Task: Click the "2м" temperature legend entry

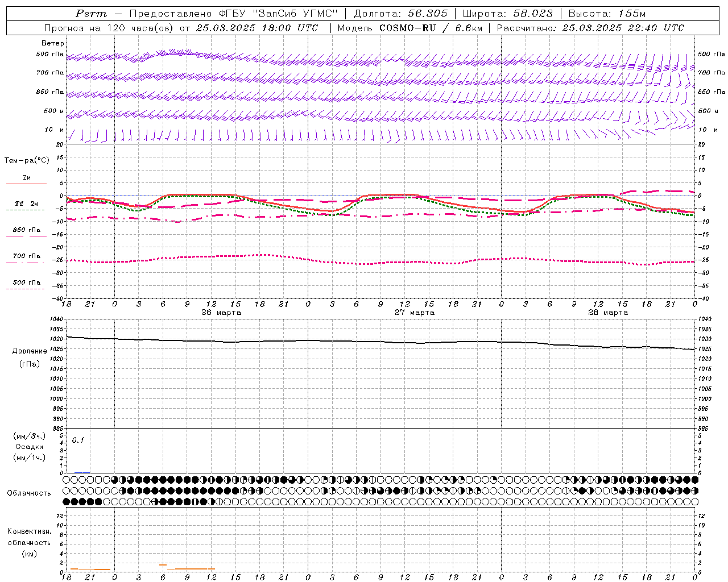Action: (27, 177)
